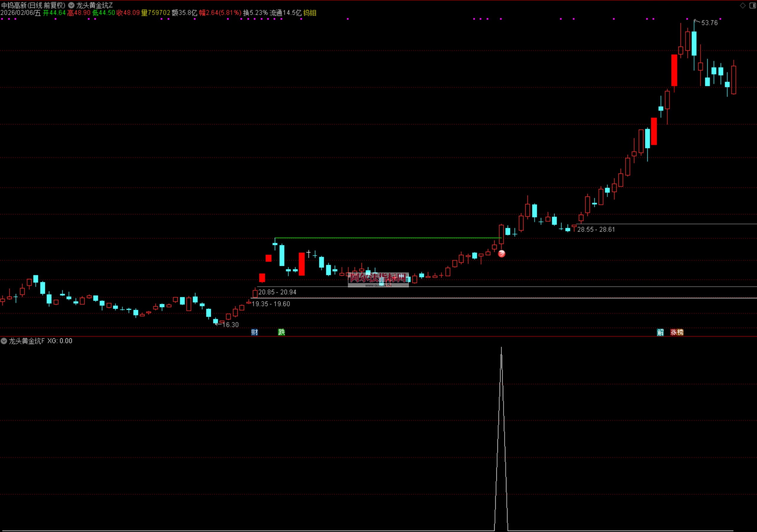Click the 20.85 - 20.94 gap label
The width and height of the screenshot is (757, 532).
click(277, 292)
